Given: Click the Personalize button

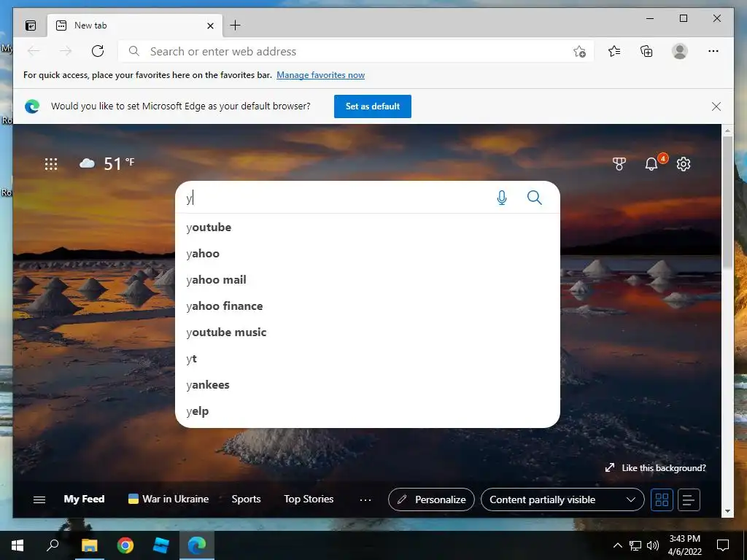Looking at the screenshot, I should coord(431,499).
